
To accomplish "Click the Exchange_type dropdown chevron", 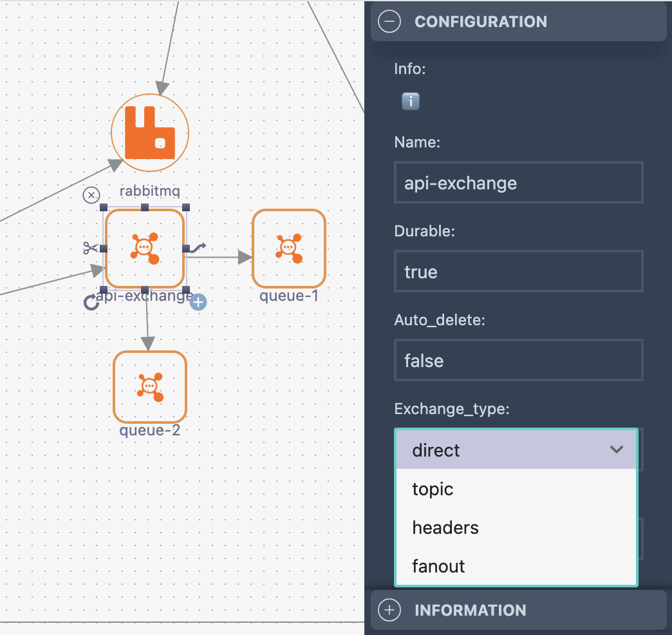I will 617,450.
